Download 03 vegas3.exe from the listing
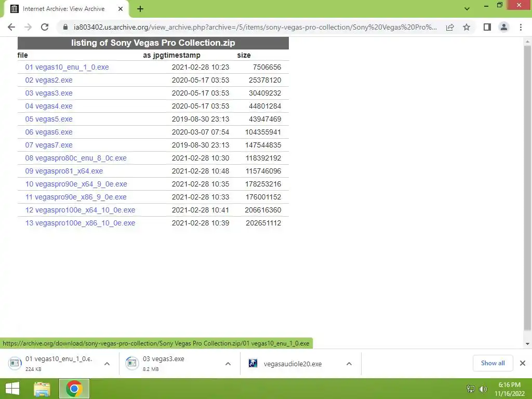Image resolution: width=532 pixels, height=399 pixels. click(49, 93)
